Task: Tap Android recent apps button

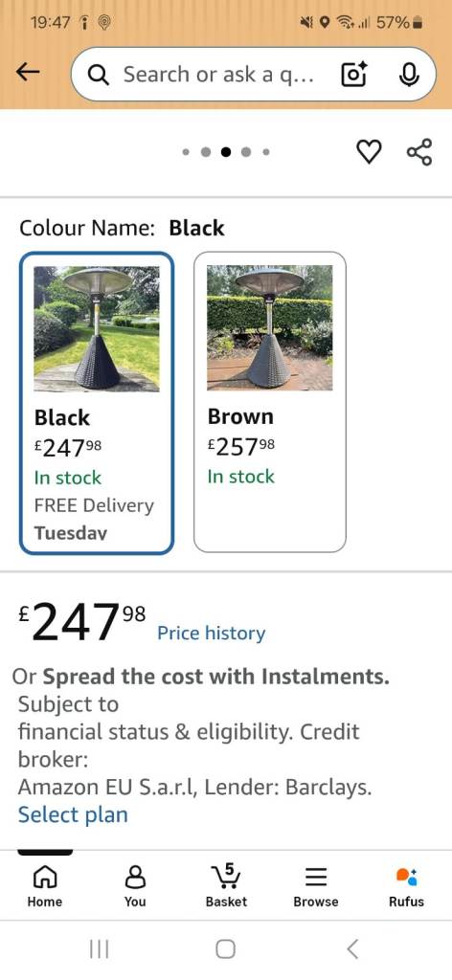Action: 99,948
